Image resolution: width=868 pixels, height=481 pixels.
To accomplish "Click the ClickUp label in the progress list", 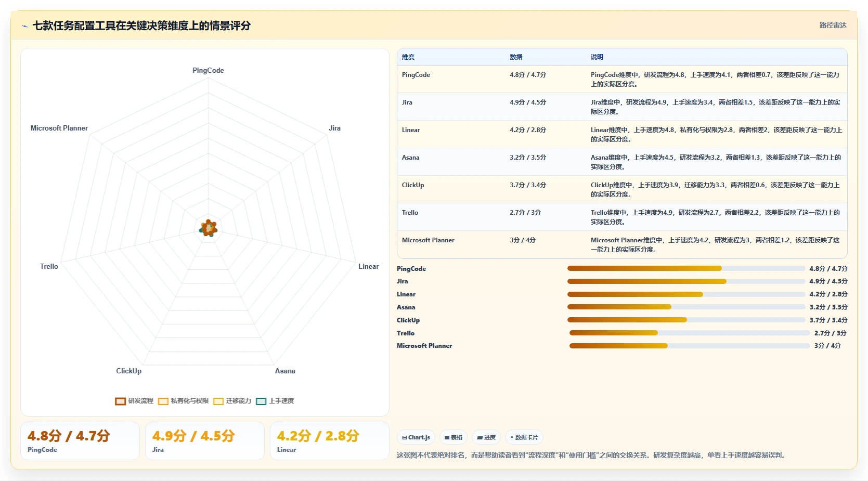I will click(408, 320).
